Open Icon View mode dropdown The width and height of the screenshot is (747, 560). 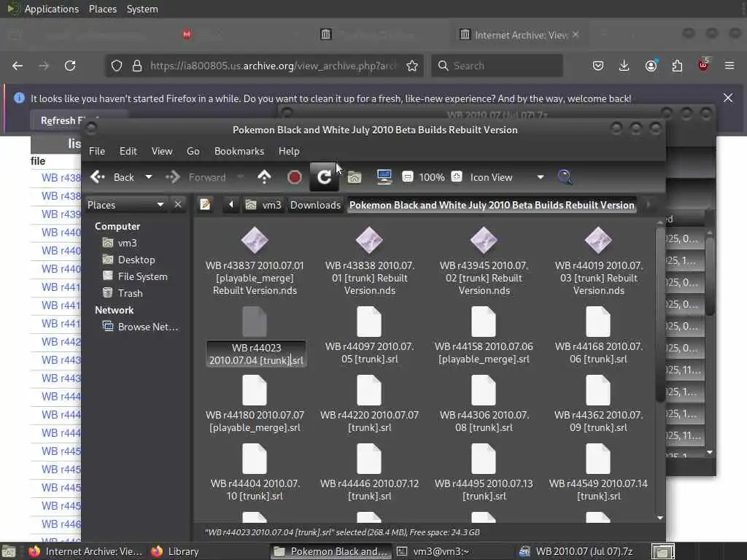pos(507,177)
